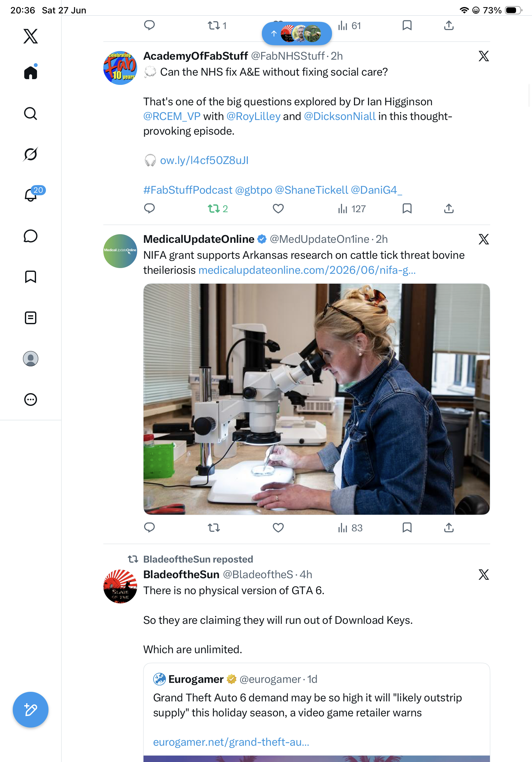The height and width of the screenshot is (762, 532).
Task: Open Lists icon in sidebar
Action: 31,317
